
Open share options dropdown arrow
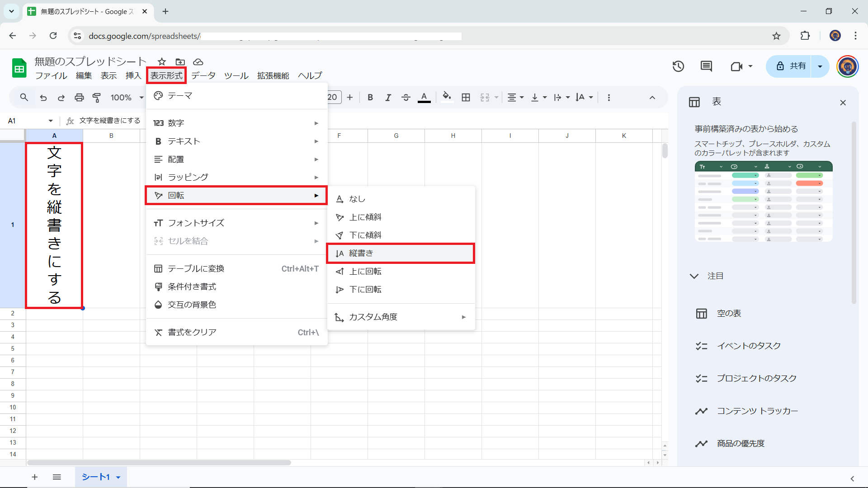point(820,66)
